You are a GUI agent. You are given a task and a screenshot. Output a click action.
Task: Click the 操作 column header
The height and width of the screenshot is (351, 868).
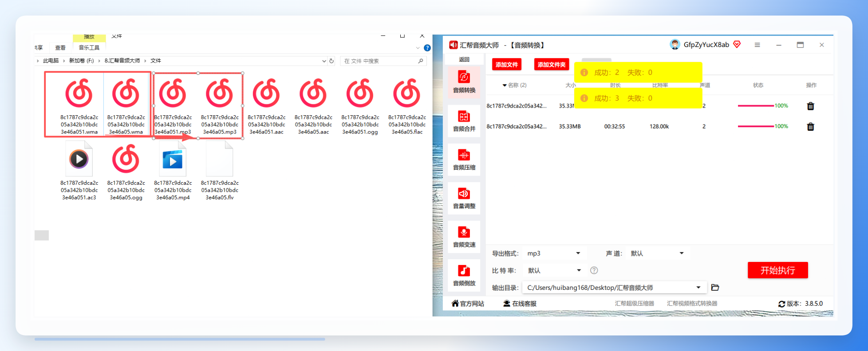tap(811, 85)
